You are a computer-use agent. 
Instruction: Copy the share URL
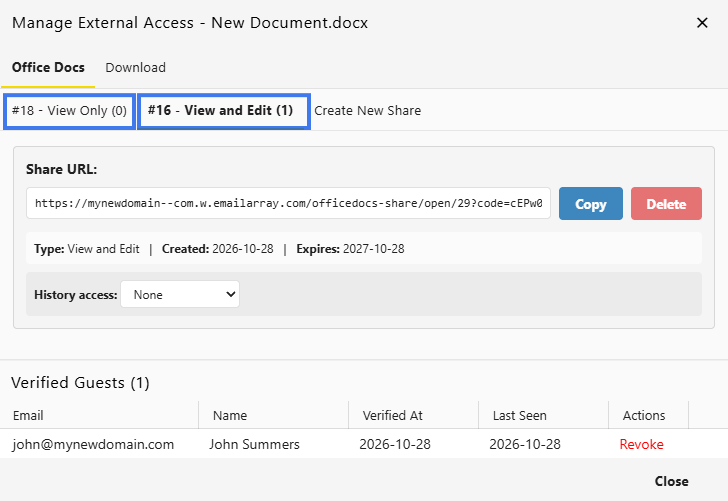[591, 204]
